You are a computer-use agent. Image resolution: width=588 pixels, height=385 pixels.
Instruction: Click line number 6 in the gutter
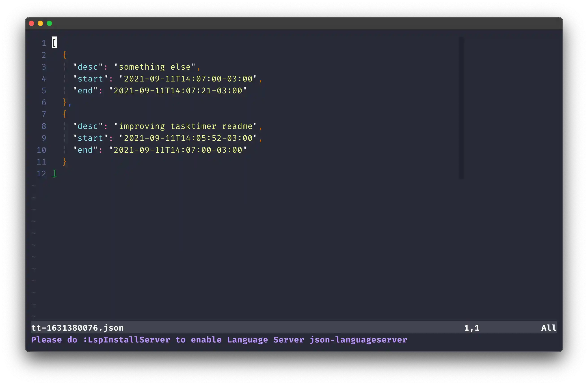click(44, 103)
